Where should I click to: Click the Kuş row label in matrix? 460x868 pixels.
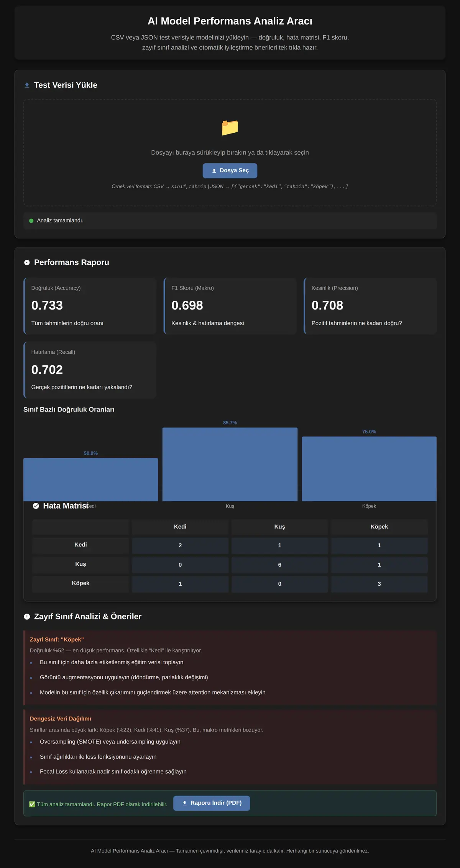point(80,565)
